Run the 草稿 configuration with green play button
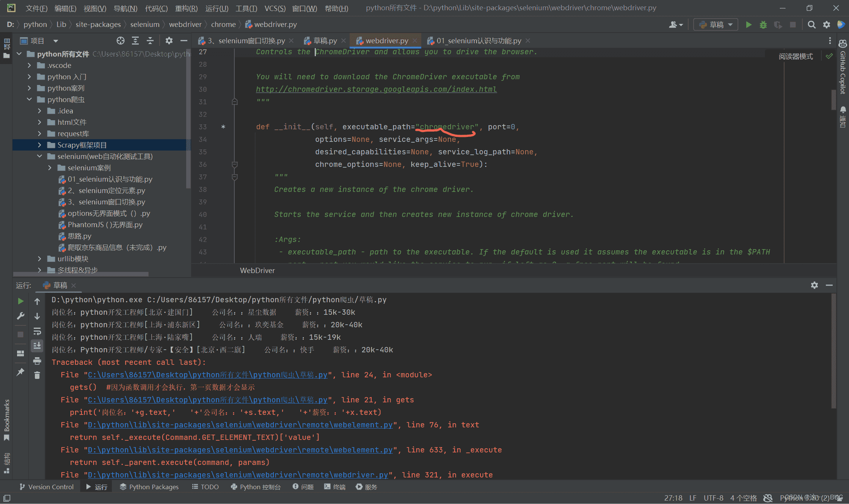The width and height of the screenshot is (849, 504). point(748,24)
